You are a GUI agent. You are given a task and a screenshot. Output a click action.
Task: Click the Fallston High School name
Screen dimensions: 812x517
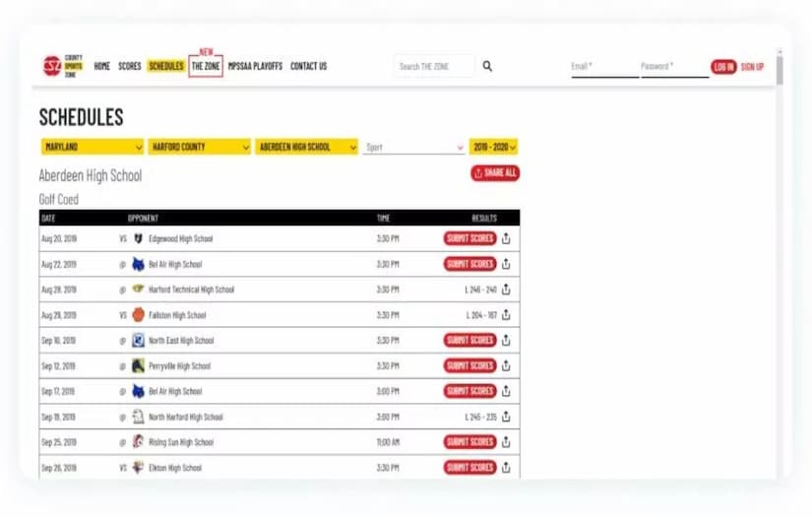point(177,315)
